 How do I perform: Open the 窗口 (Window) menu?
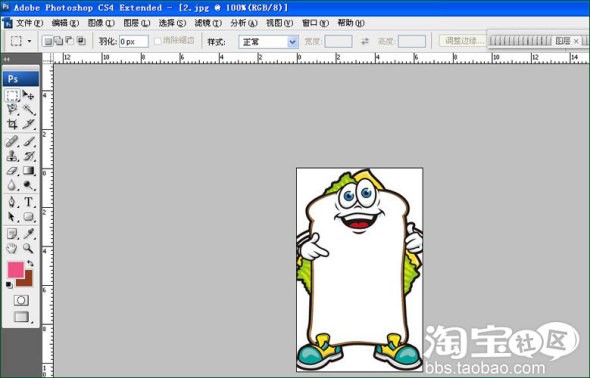tap(315, 23)
